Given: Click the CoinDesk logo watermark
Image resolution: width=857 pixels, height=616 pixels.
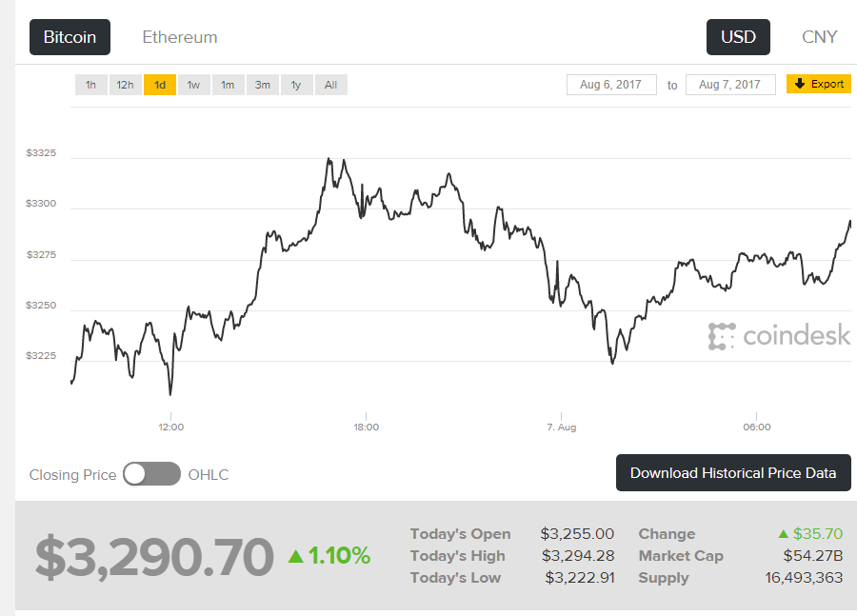Looking at the screenshot, I should [779, 336].
